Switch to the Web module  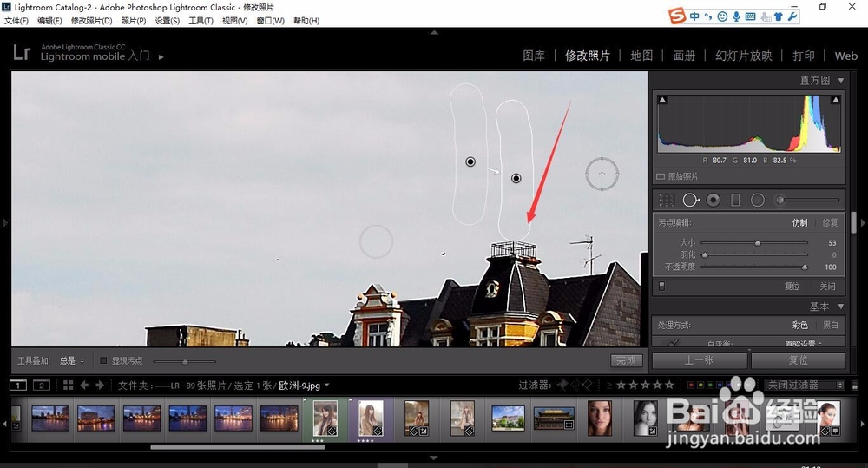[x=845, y=56]
